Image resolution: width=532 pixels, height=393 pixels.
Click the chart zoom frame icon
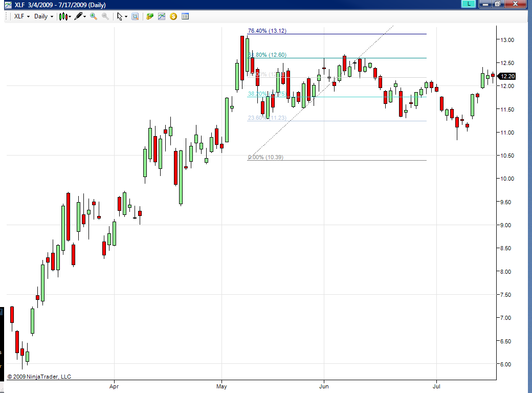pos(135,16)
